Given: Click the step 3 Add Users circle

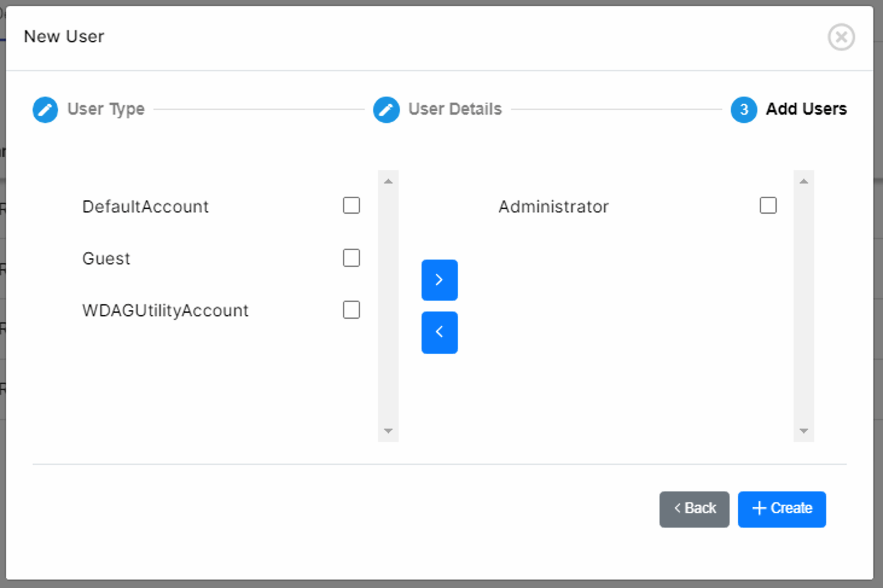Looking at the screenshot, I should click(743, 110).
